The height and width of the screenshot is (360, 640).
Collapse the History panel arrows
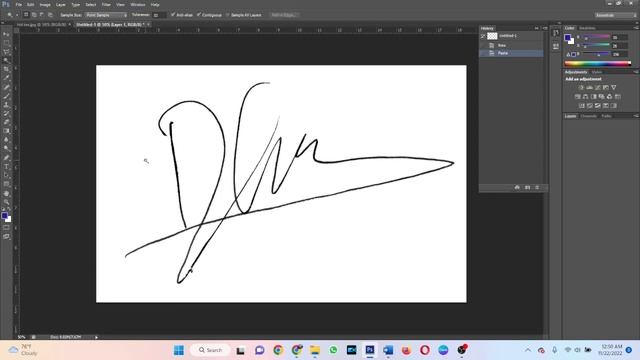(x=537, y=28)
